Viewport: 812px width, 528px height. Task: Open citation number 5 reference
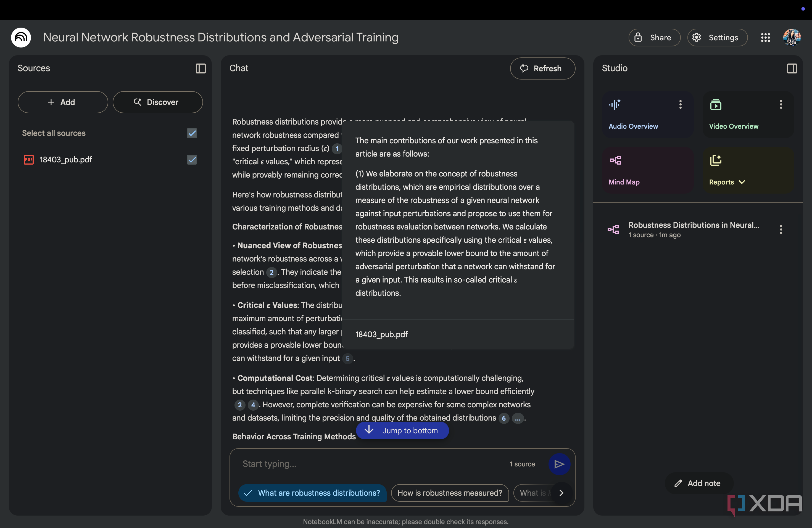click(x=348, y=358)
